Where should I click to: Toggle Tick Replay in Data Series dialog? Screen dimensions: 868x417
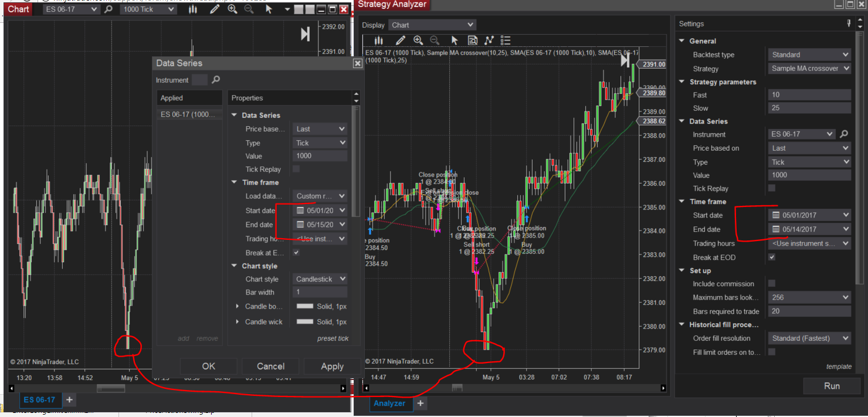pyautogui.click(x=296, y=169)
